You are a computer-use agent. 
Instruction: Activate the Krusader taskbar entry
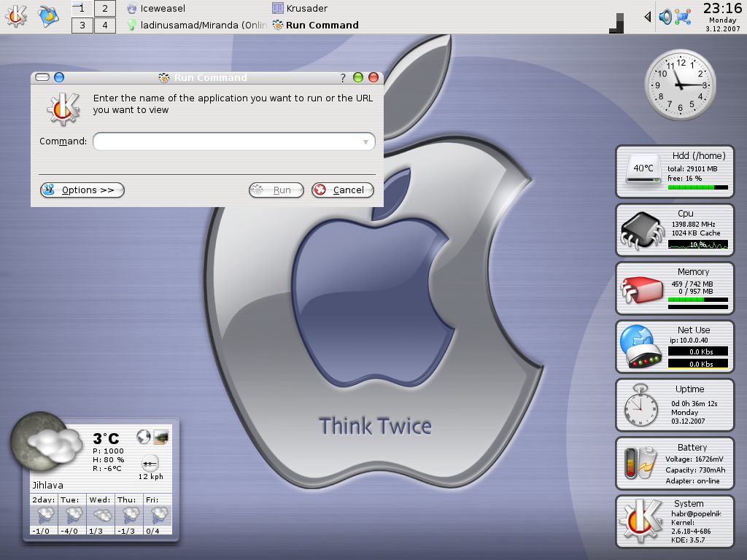point(341,8)
